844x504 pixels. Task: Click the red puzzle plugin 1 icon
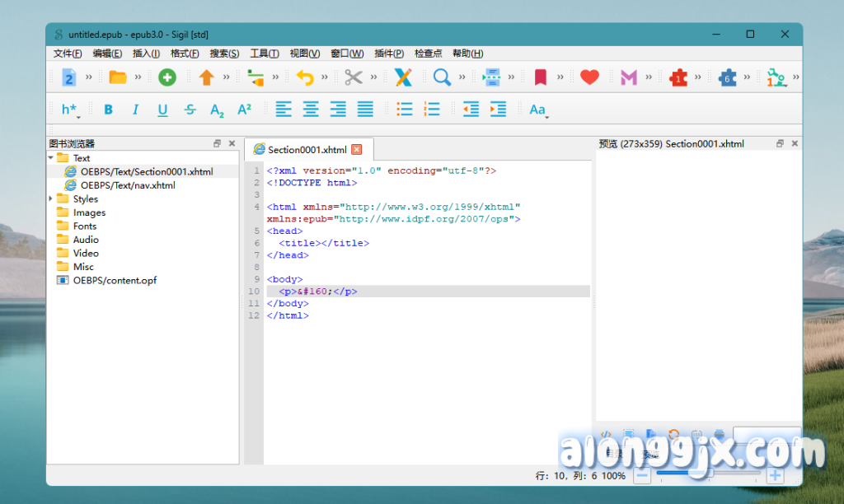pos(678,77)
